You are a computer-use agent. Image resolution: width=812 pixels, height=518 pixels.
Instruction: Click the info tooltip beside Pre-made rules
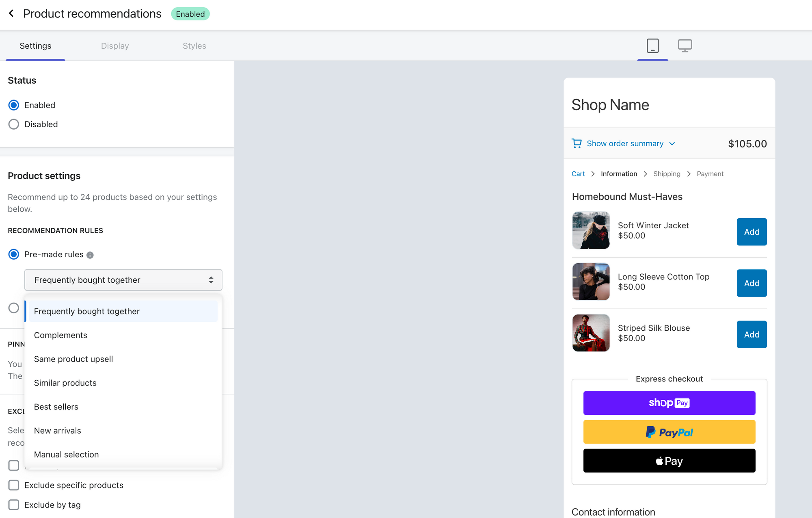tap(90, 255)
